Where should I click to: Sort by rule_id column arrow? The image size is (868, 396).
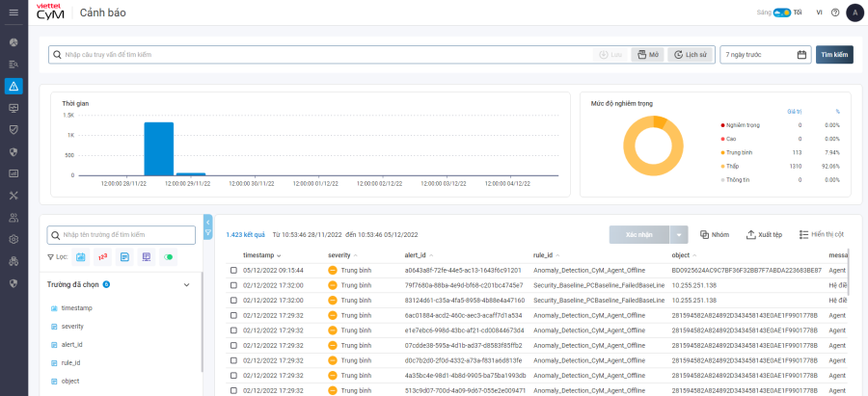(x=557, y=255)
